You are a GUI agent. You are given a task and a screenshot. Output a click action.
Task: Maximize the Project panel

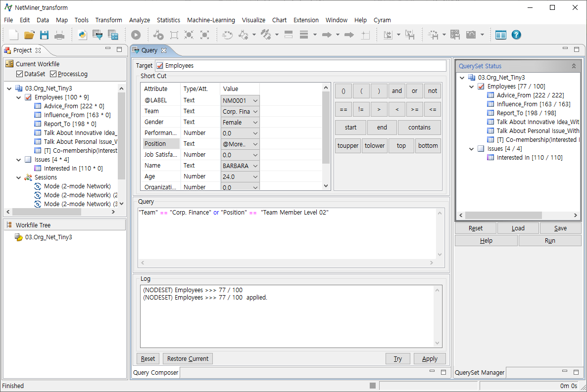pyautogui.click(x=119, y=49)
